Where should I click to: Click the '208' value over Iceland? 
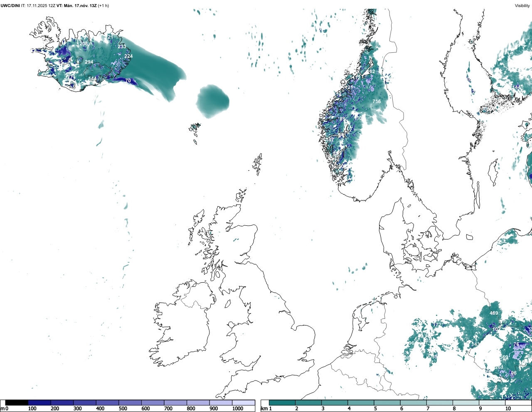[84, 44]
